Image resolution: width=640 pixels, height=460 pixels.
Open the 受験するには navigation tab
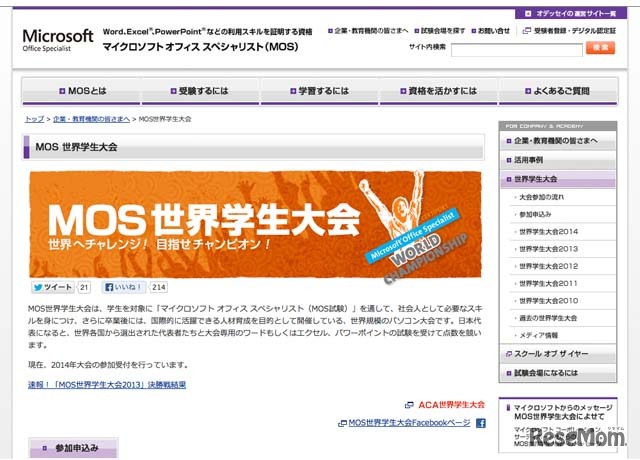tap(200, 91)
